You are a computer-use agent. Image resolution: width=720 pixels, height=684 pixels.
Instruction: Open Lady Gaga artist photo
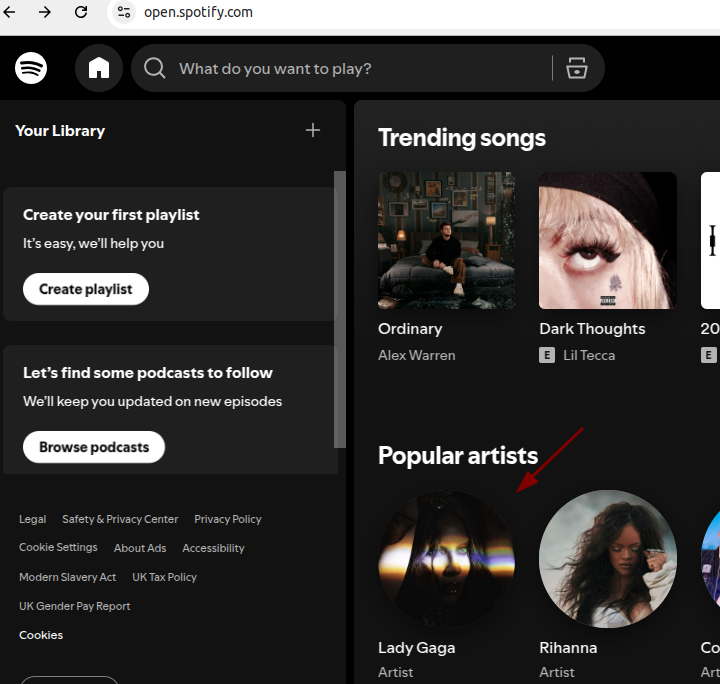446,559
